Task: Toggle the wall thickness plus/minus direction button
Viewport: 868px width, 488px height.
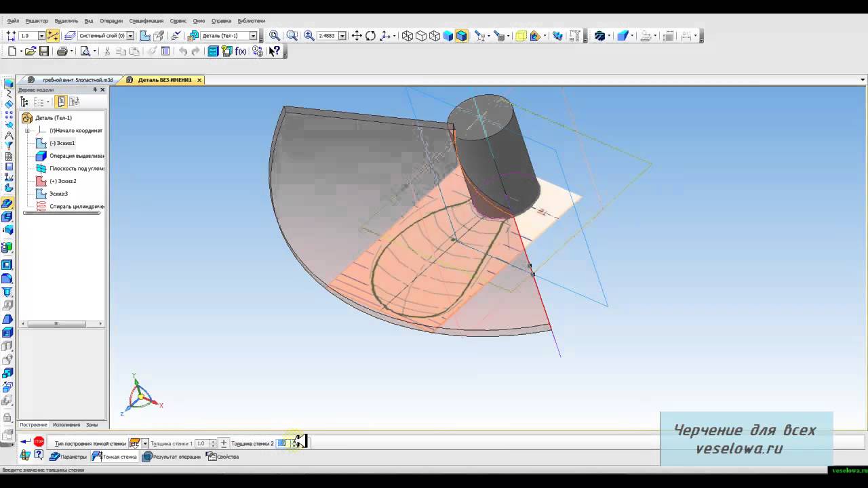Action: (x=224, y=443)
